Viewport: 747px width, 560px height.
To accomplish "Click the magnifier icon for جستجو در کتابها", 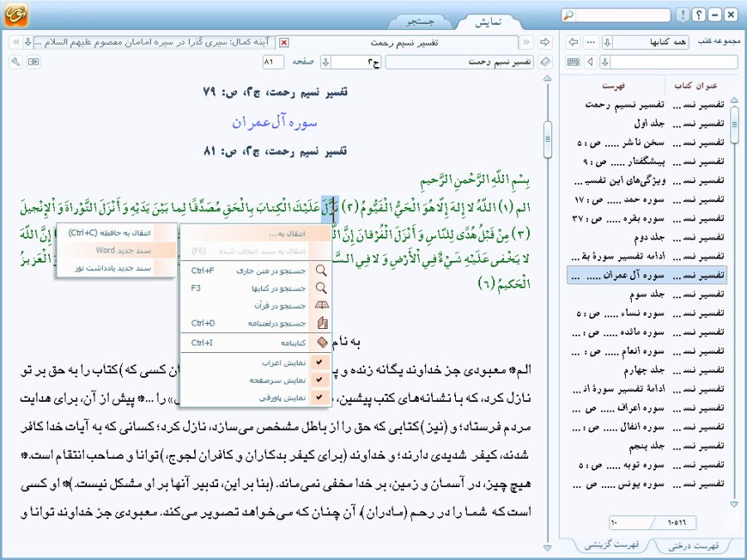I will pyautogui.click(x=322, y=288).
